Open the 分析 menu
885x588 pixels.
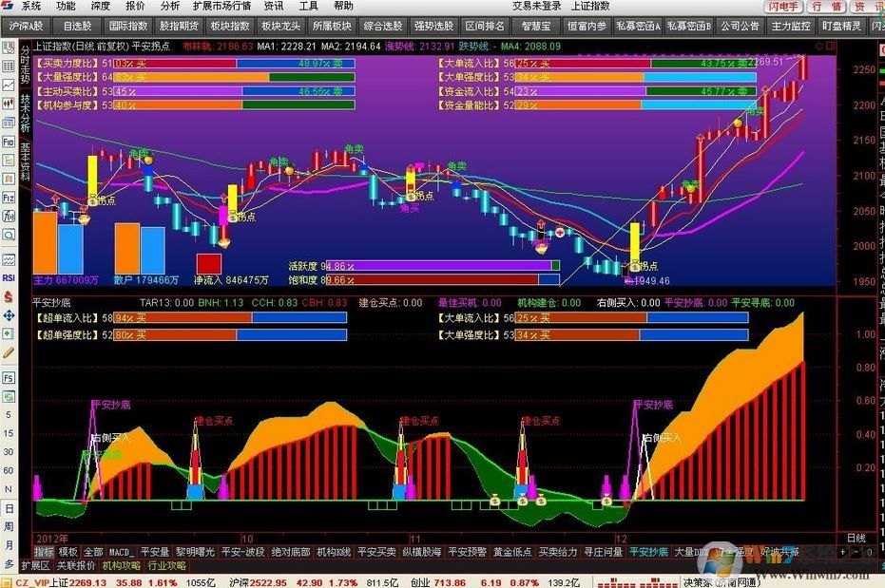tap(169, 7)
